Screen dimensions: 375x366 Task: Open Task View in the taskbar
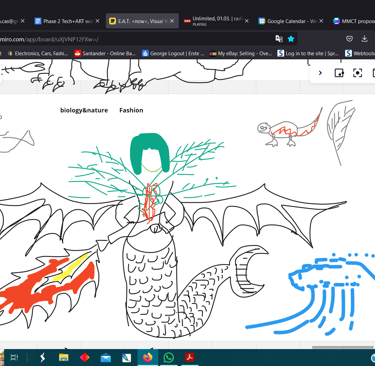tap(14, 358)
